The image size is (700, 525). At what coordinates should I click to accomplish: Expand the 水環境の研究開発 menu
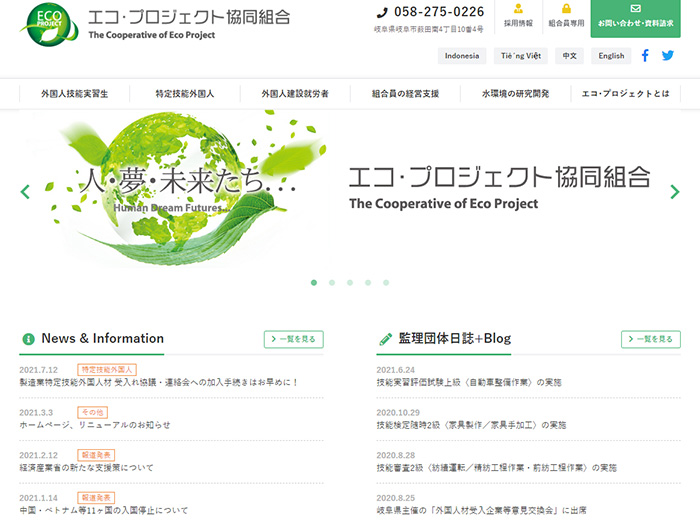point(515,94)
